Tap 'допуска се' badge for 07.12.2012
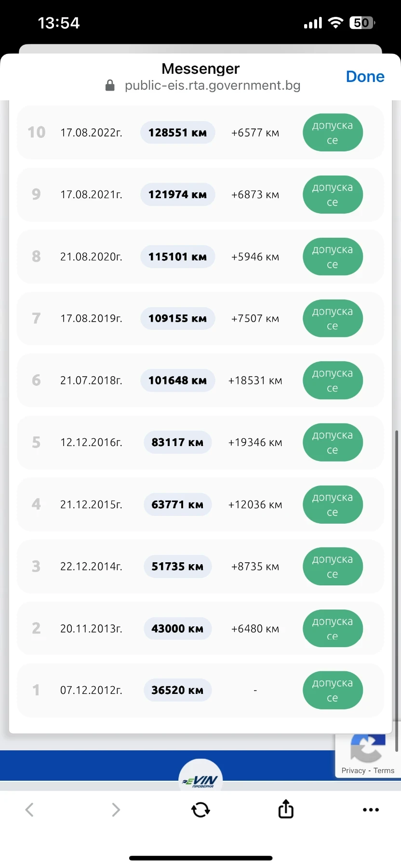Image resolution: width=401 pixels, height=868 pixels. click(333, 690)
